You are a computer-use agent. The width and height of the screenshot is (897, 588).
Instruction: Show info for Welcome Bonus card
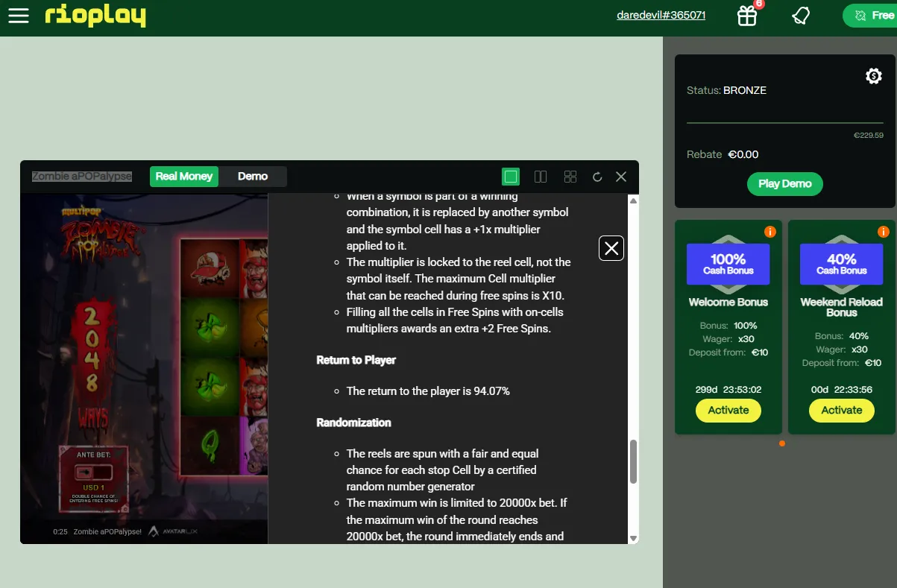coord(770,232)
